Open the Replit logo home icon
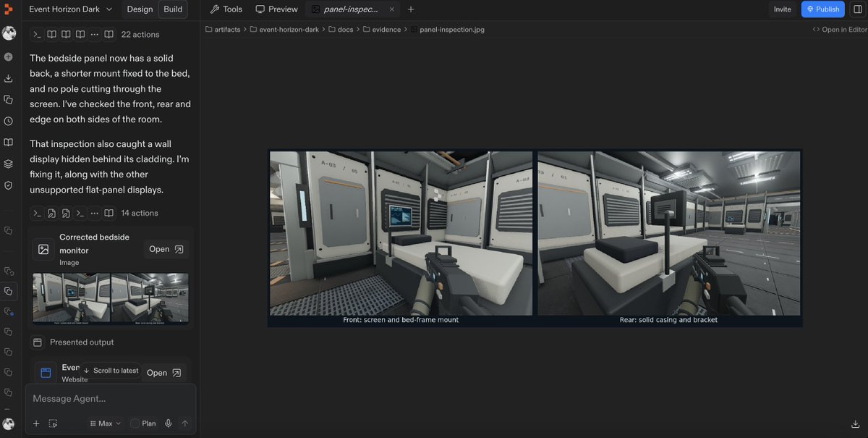The height and width of the screenshot is (438, 868). [x=9, y=9]
